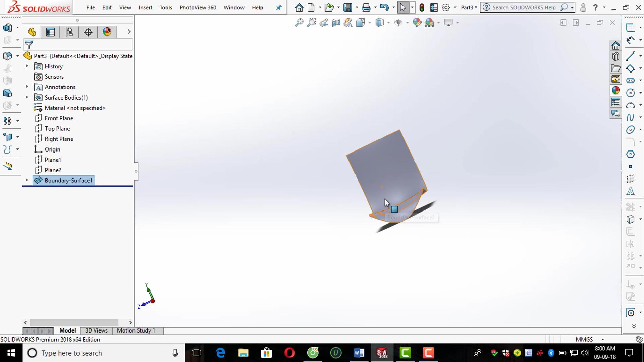Click the Zoom to Fit icon
Viewport: 644px width, 362px height.
[299, 23]
